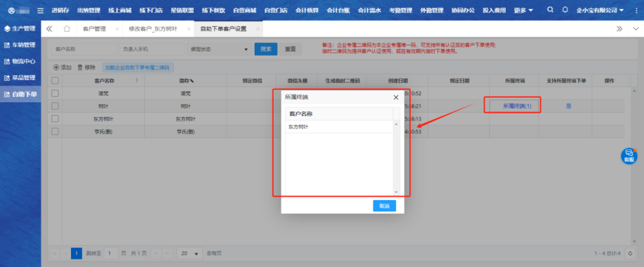This screenshot has height=267, width=644.
Task: Open the page size dropdown showing 20
Action: click(x=190, y=253)
